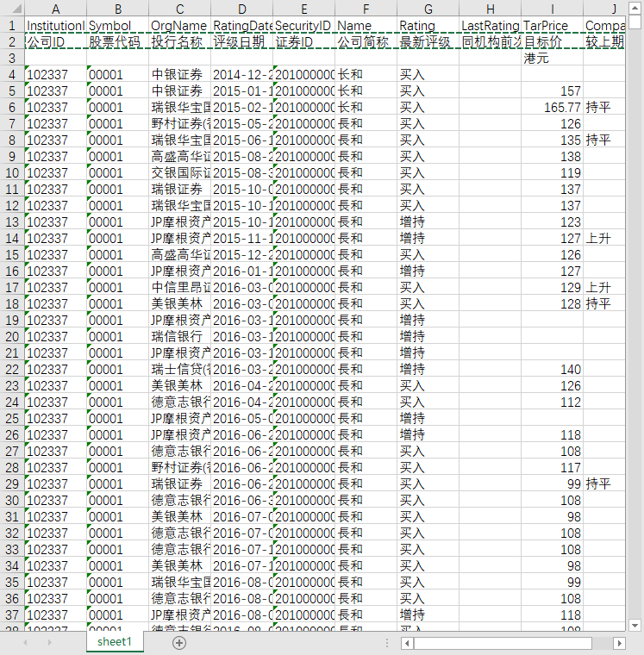Click tab bar resize handle dots

[x=387, y=643]
